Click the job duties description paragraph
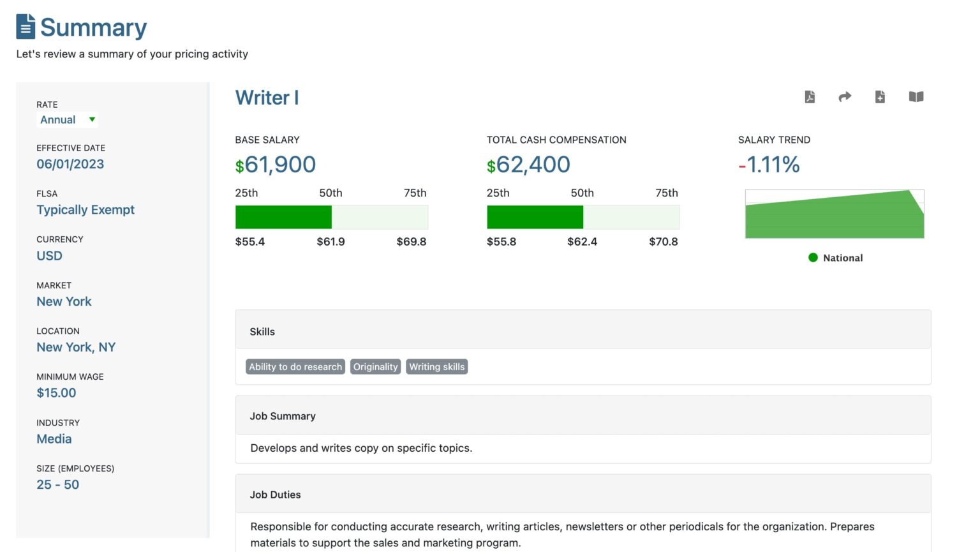The width and height of the screenshot is (980, 552). 562,535
